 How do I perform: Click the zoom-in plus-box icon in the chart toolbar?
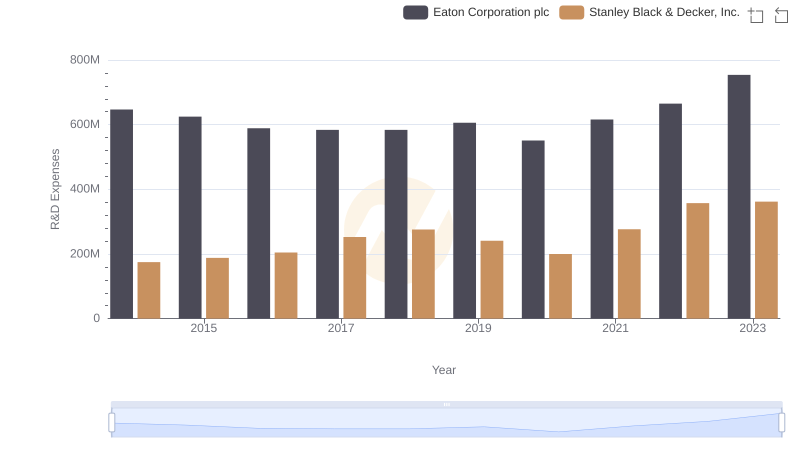pos(756,14)
